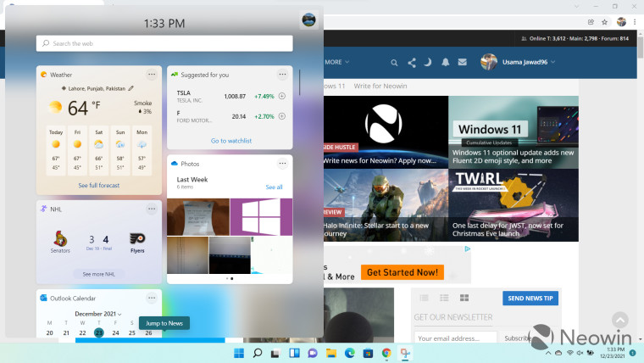
Task: Click the Widgets panel scrollbar
Action: (x=300, y=82)
